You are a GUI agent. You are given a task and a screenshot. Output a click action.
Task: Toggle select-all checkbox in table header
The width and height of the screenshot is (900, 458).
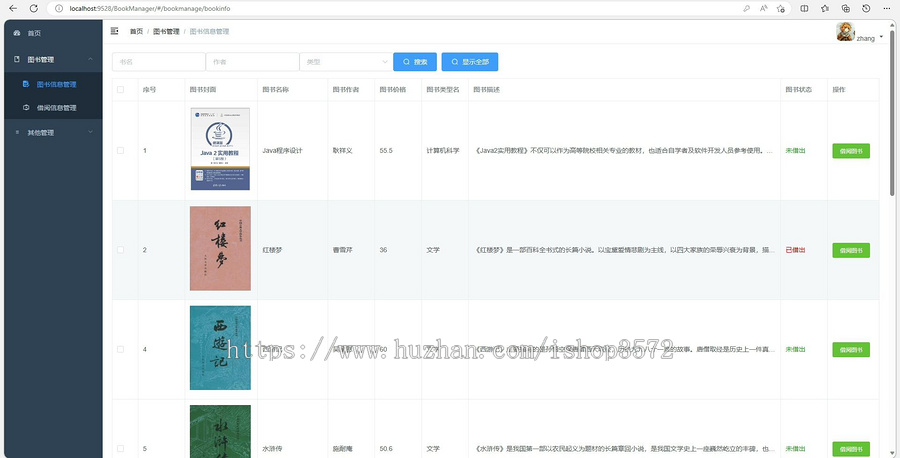121,90
